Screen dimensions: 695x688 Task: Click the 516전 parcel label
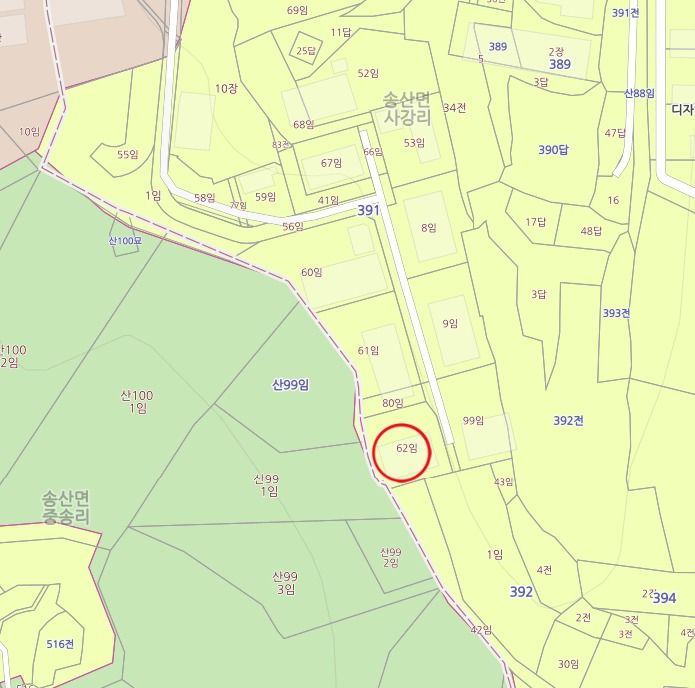(x=60, y=644)
